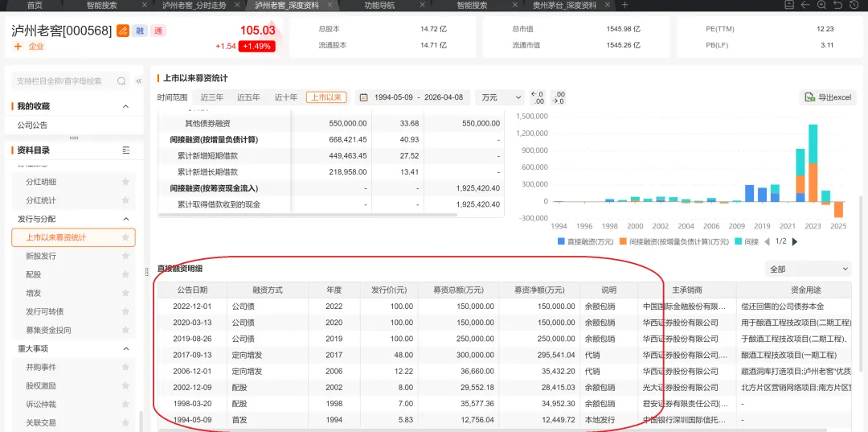Star the 新股发行 item as favorite
This screenshot has height=432, width=868.
point(125,256)
